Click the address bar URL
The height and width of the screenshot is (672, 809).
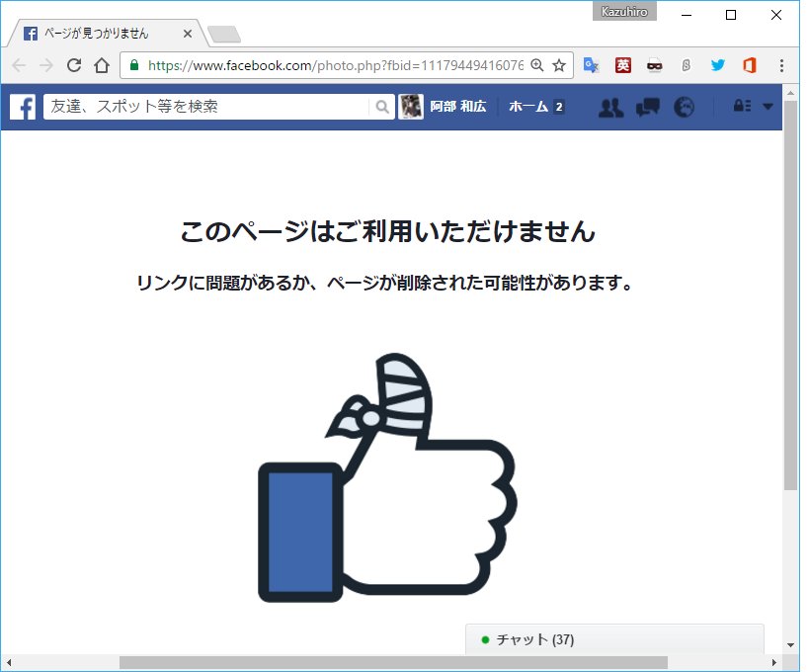point(336,65)
